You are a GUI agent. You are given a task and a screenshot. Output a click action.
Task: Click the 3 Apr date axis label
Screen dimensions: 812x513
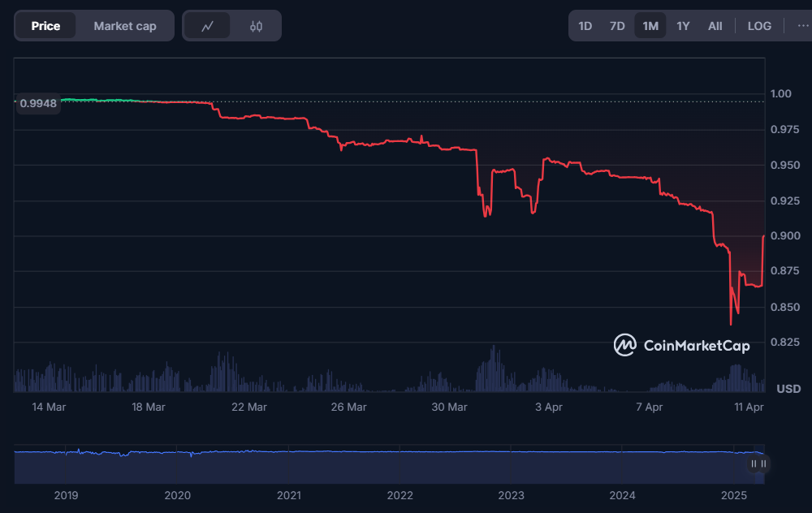tap(550, 407)
